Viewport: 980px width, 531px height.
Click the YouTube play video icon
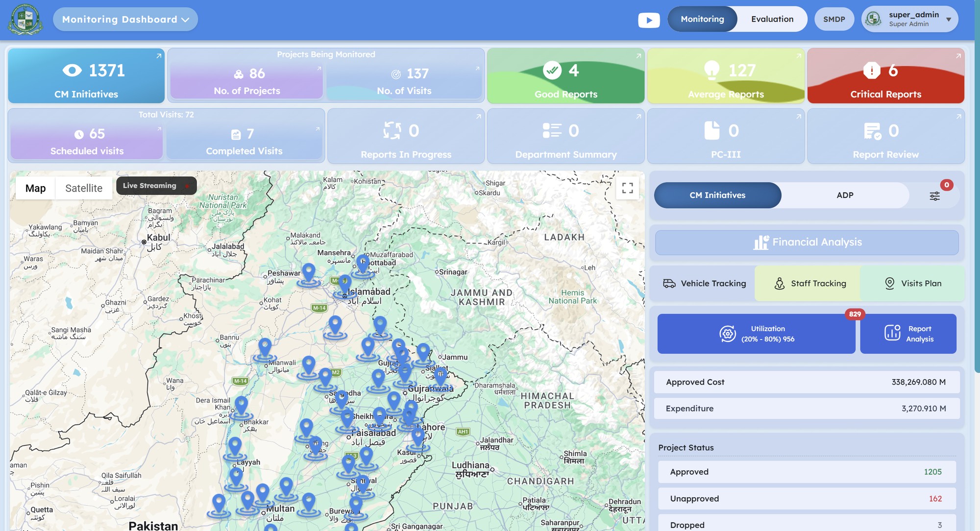click(649, 20)
